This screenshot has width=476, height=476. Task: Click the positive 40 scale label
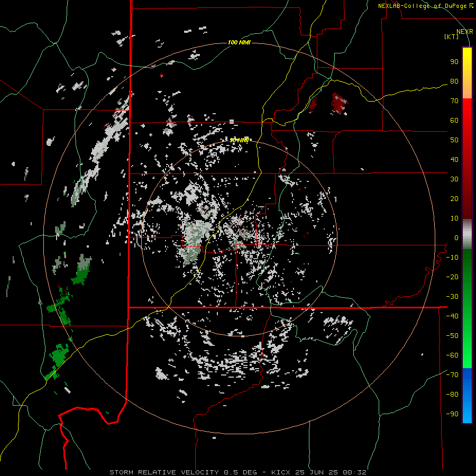[454, 160]
